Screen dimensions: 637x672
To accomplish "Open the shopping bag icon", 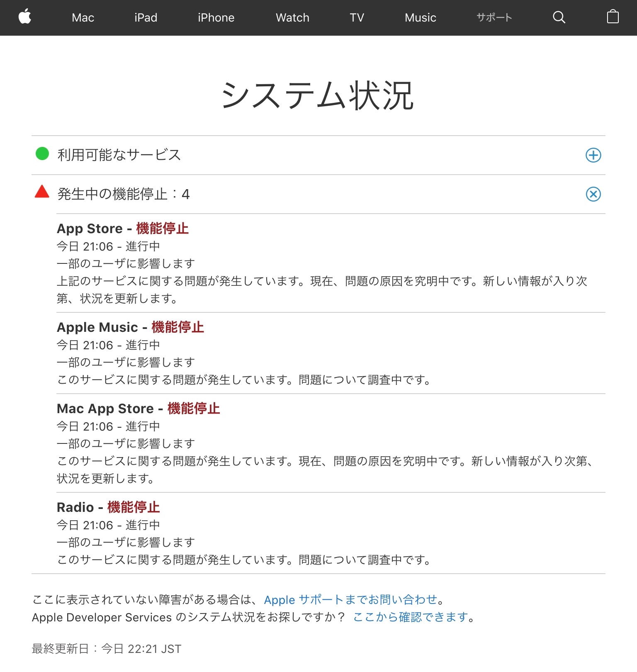I will (613, 17).
